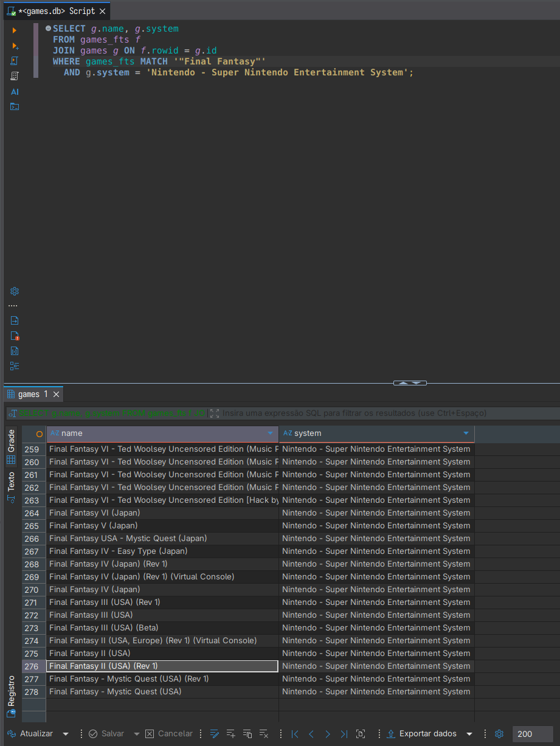Open the system column filter dropdown arrow

click(466, 433)
